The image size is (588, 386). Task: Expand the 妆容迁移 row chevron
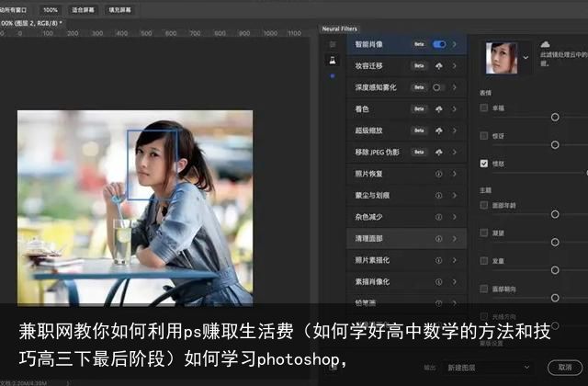[455, 66]
